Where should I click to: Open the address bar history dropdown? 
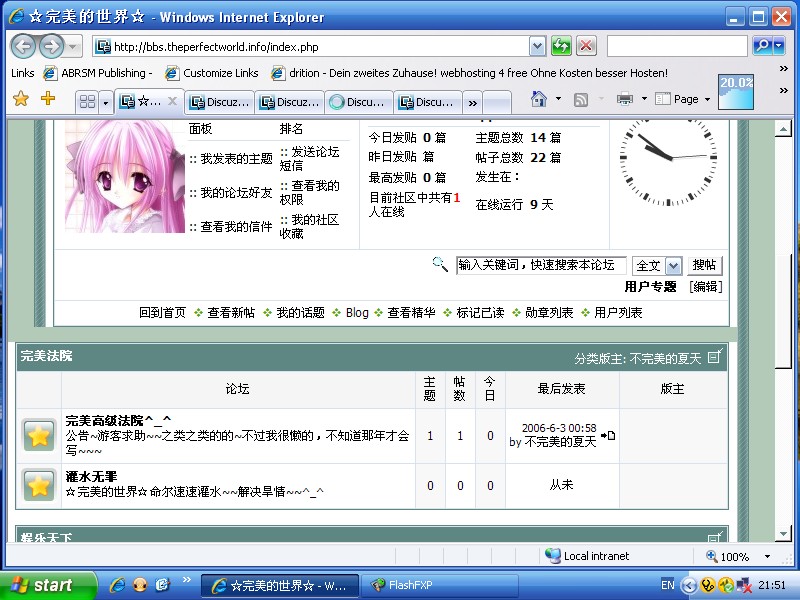pyautogui.click(x=537, y=47)
